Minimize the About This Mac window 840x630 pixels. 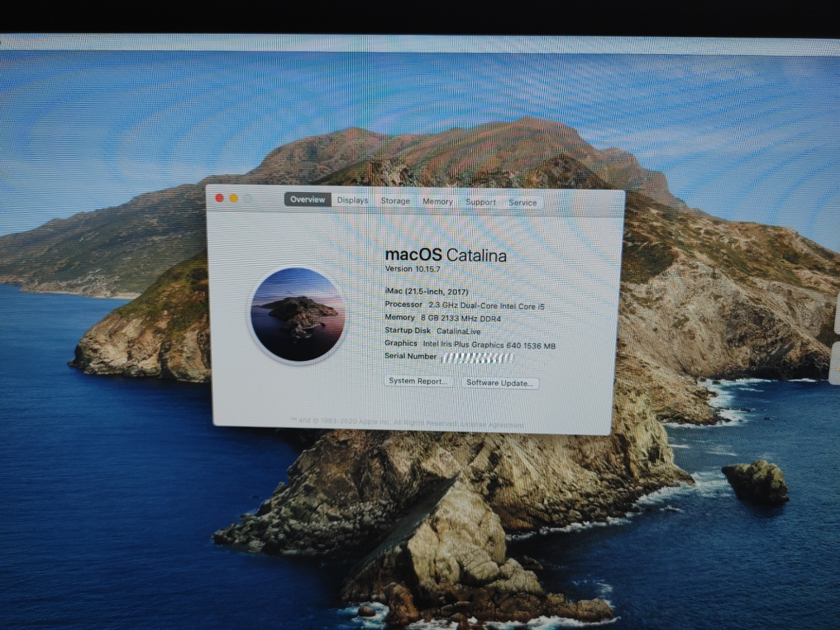coord(234,198)
